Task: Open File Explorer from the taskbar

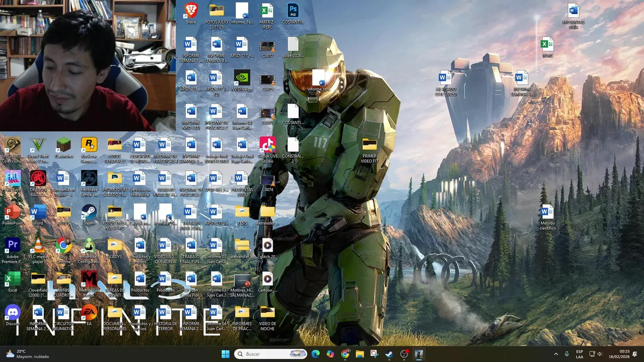Action: click(x=360, y=354)
